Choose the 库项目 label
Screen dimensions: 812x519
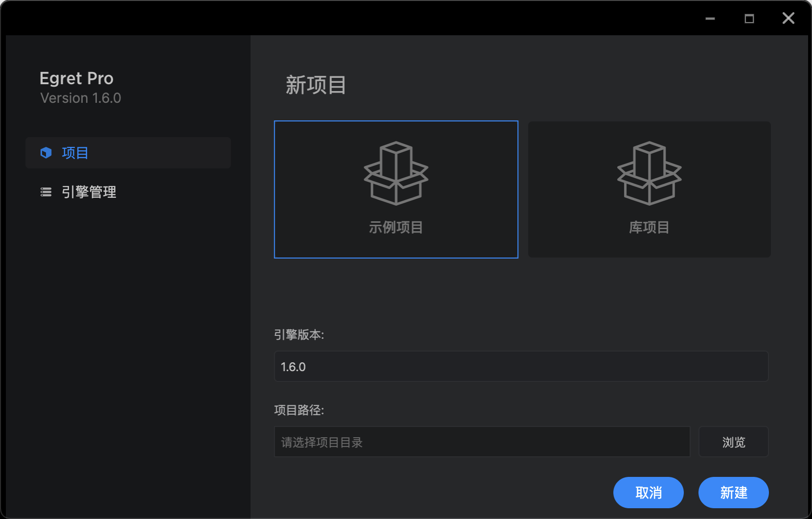point(649,227)
